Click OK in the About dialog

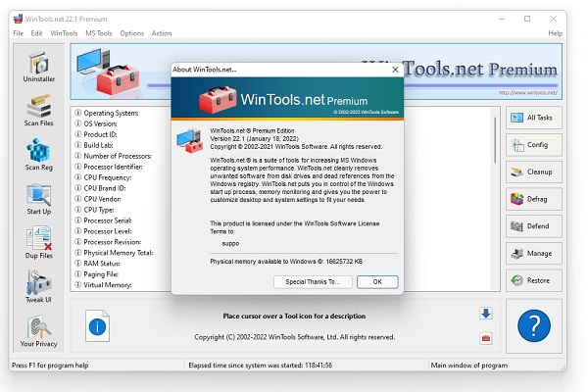[x=377, y=281]
